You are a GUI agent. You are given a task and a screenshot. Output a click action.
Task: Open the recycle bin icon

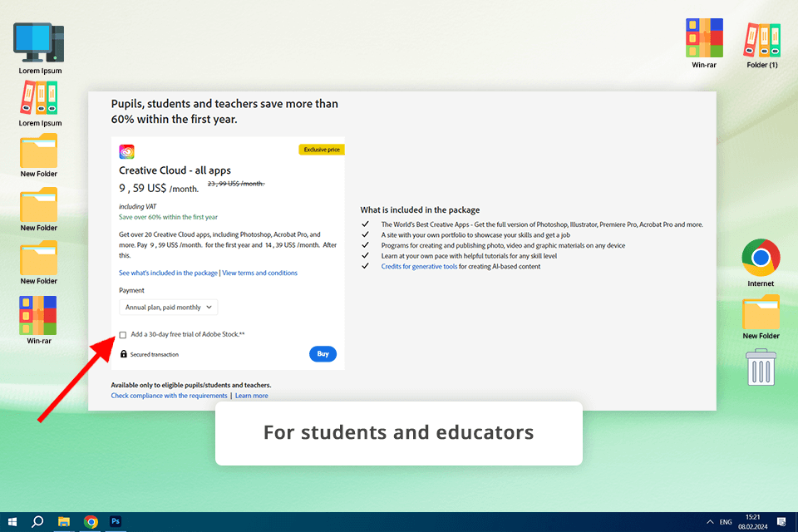tap(761, 367)
